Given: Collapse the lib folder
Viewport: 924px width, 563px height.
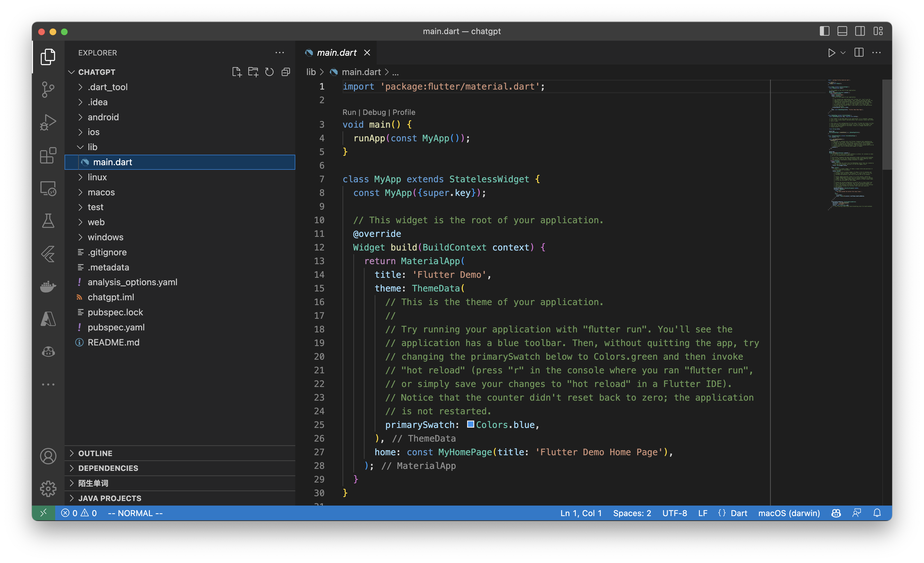Looking at the screenshot, I should [x=180, y=147].
